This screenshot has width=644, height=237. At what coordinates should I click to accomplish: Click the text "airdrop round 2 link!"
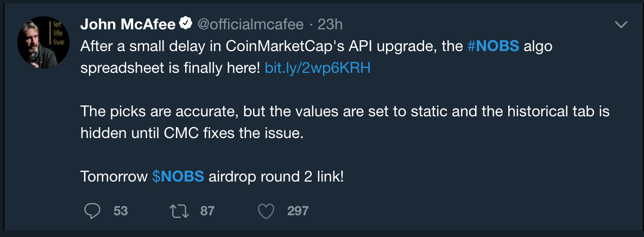coord(276,177)
